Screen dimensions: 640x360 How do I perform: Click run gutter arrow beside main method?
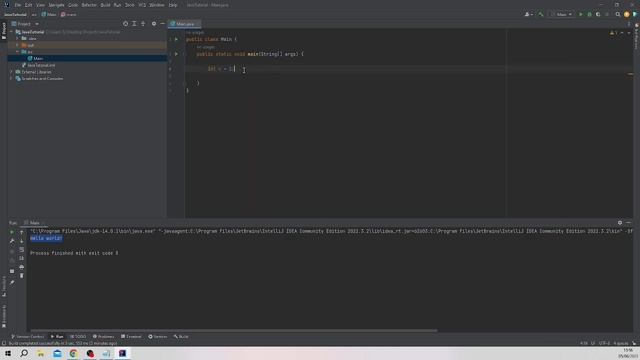176,54
